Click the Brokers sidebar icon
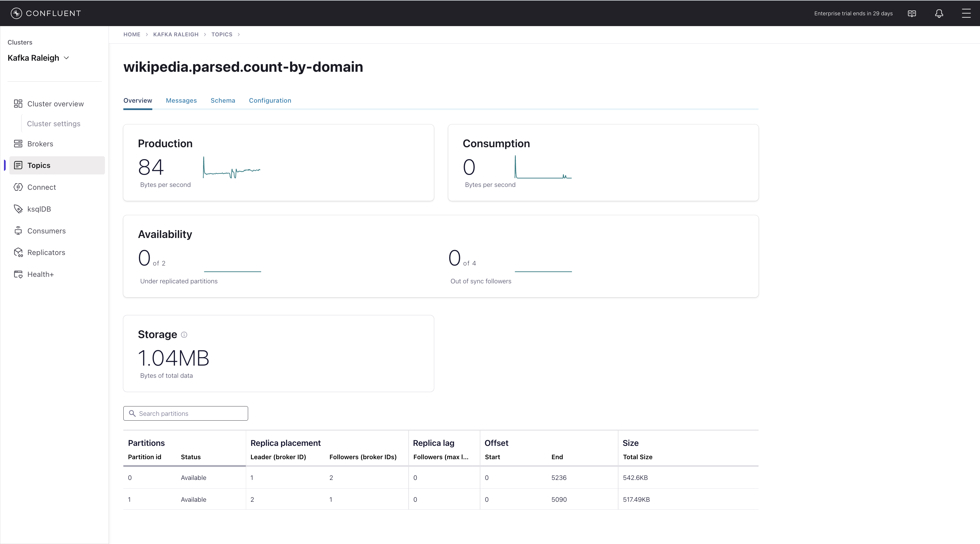 (x=18, y=144)
